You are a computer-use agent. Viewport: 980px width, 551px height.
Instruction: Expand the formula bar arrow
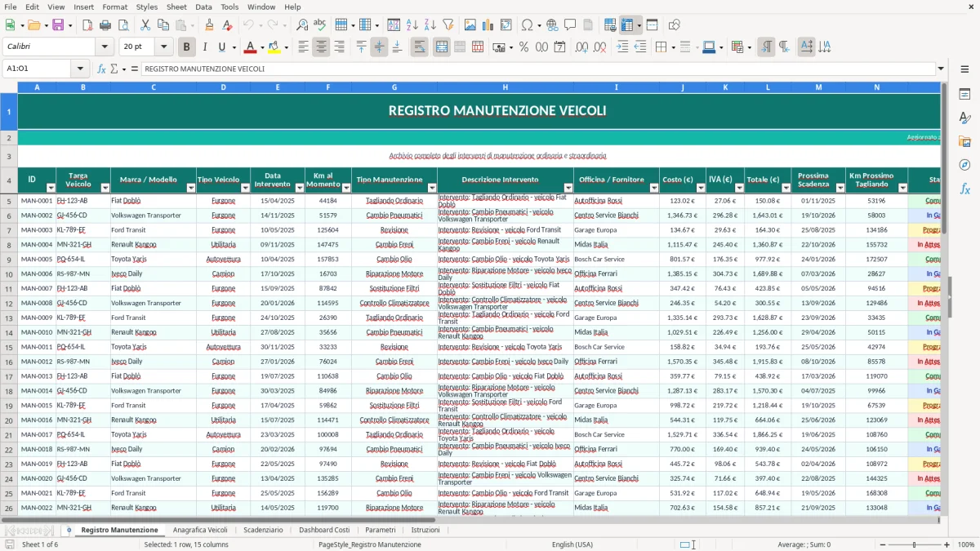point(941,69)
